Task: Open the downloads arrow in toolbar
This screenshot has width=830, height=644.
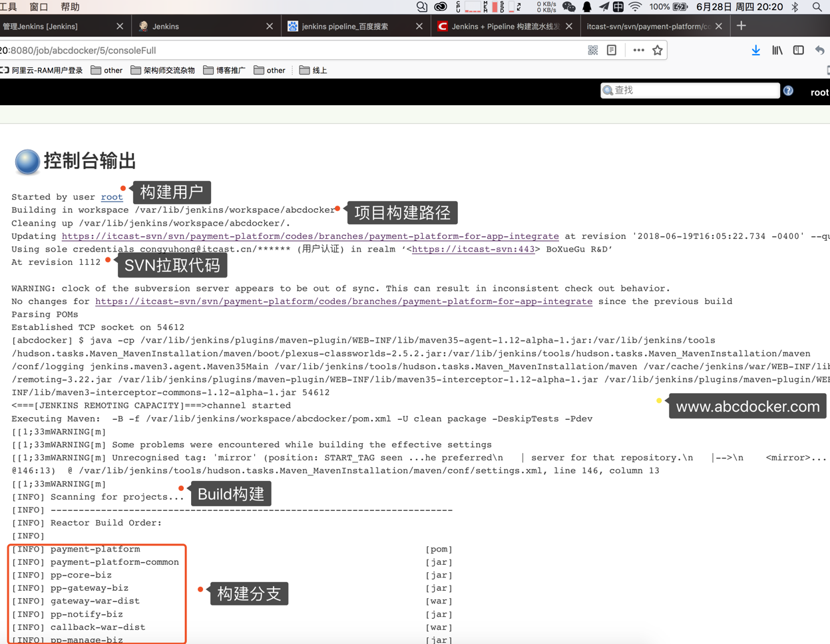Action: point(755,51)
